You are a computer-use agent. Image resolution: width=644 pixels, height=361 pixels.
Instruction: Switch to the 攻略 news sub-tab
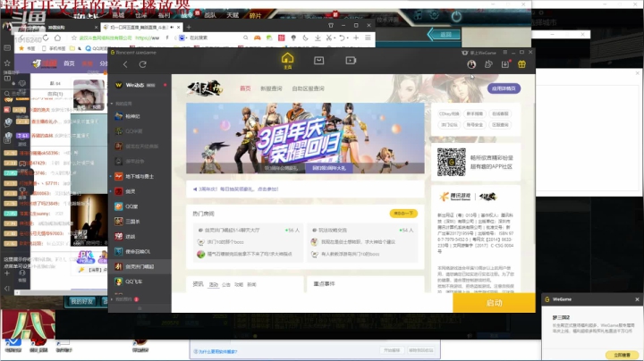239,284
